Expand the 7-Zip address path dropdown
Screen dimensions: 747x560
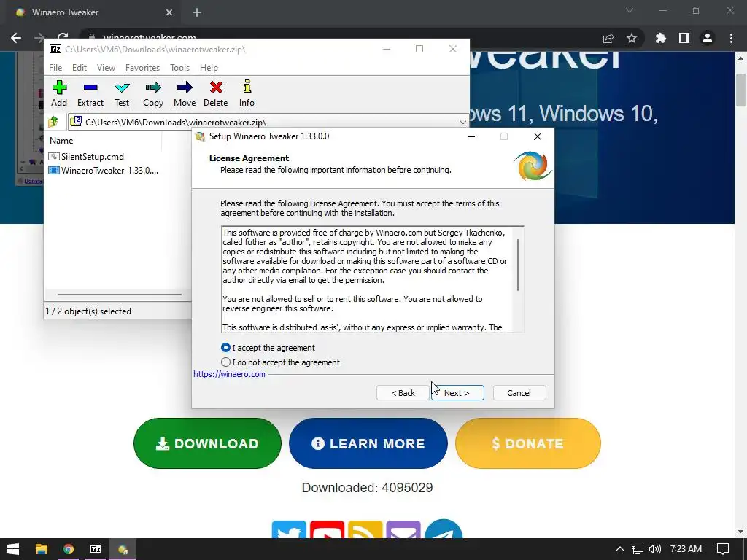point(462,122)
